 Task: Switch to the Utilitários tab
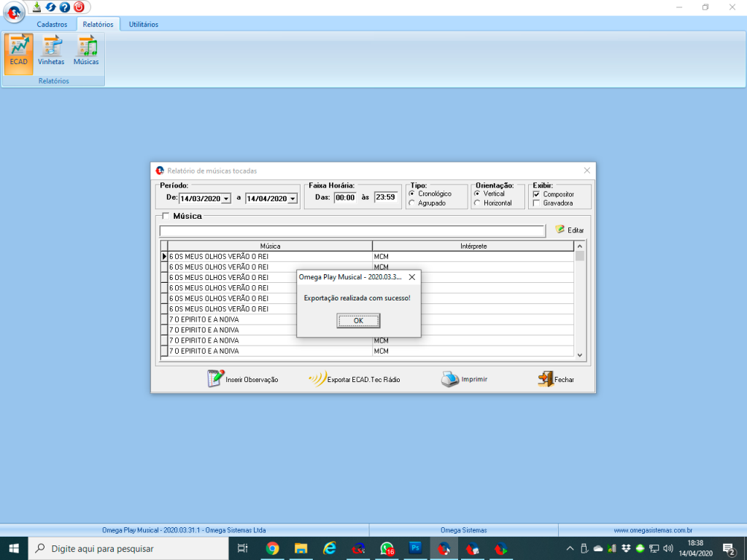pos(143,24)
